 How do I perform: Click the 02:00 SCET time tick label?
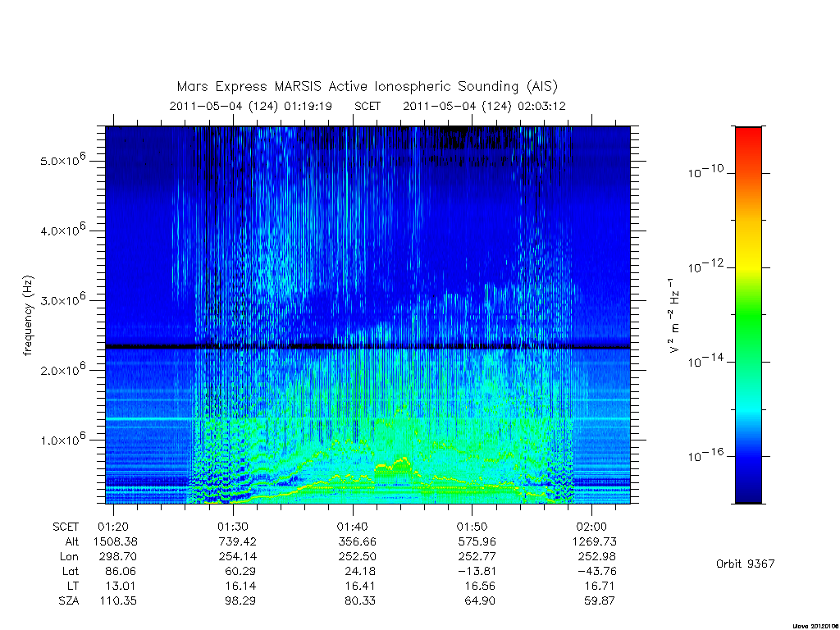tap(591, 527)
